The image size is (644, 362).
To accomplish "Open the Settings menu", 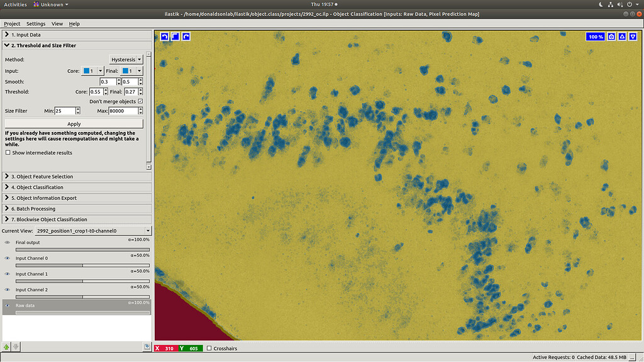I will (35, 23).
